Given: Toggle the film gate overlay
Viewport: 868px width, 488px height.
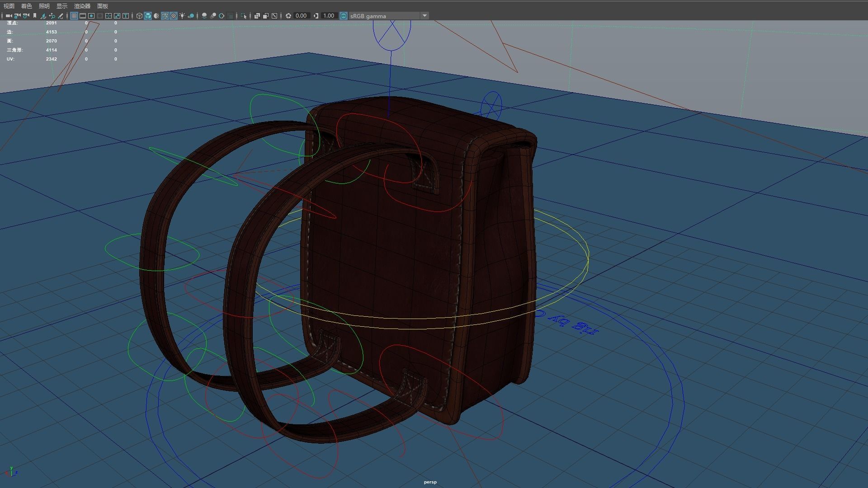Looking at the screenshot, I should (83, 16).
